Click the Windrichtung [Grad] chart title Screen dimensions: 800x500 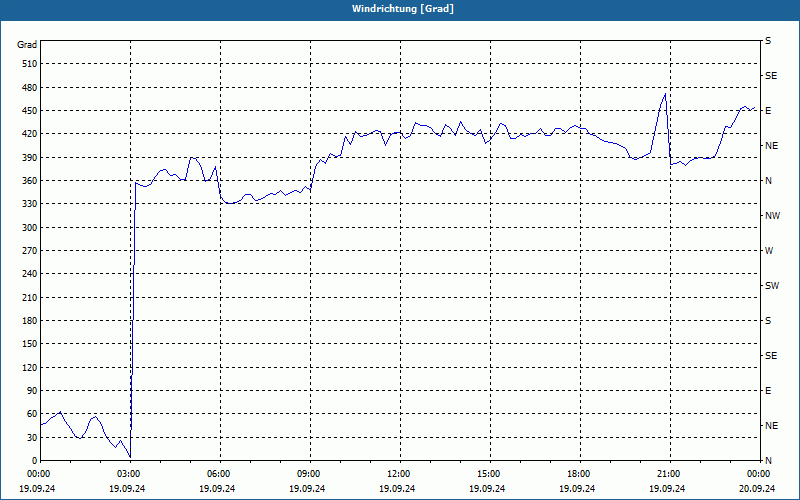click(x=403, y=9)
